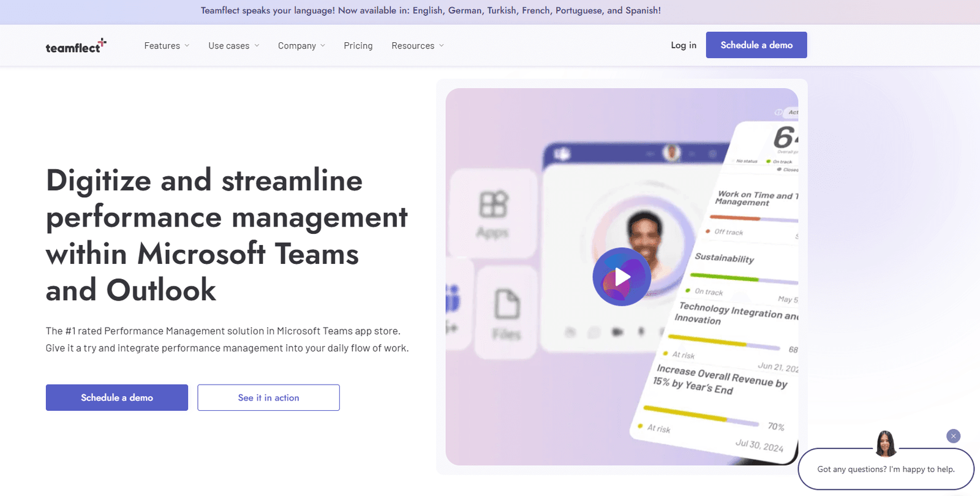The width and height of the screenshot is (980, 496).
Task: Expand the Features menu
Action: point(167,46)
